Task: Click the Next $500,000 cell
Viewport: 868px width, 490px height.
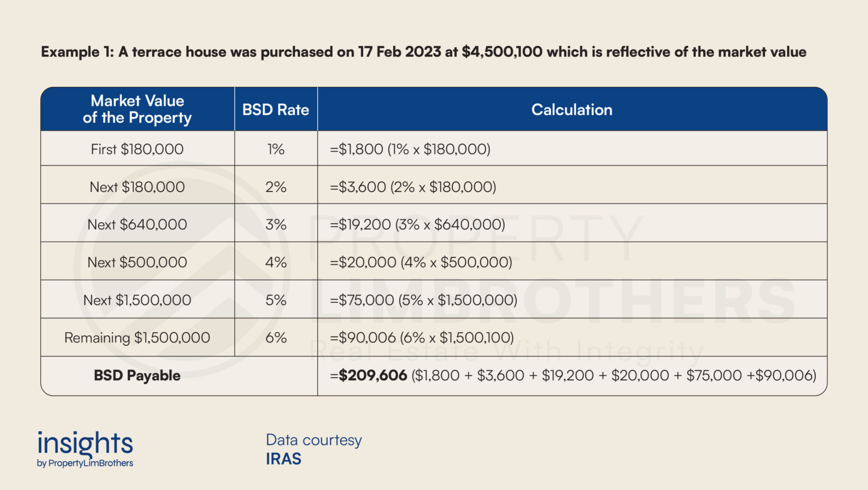Action: (x=137, y=262)
